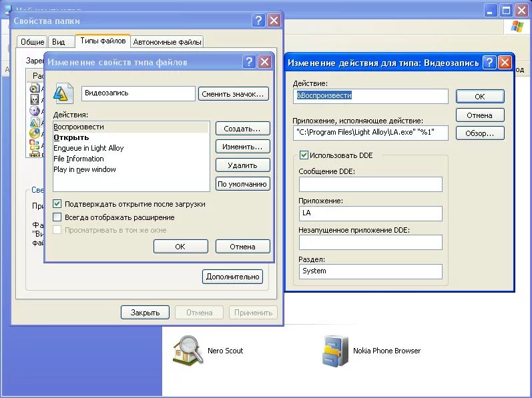Open the Автономные файлы tab
The width and height of the screenshot is (532, 398).
pos(167,42)
